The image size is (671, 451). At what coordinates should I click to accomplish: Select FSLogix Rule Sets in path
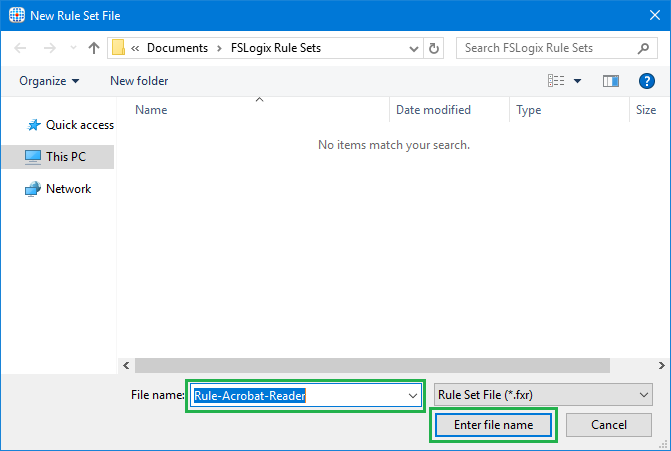(x=276, y=48)
